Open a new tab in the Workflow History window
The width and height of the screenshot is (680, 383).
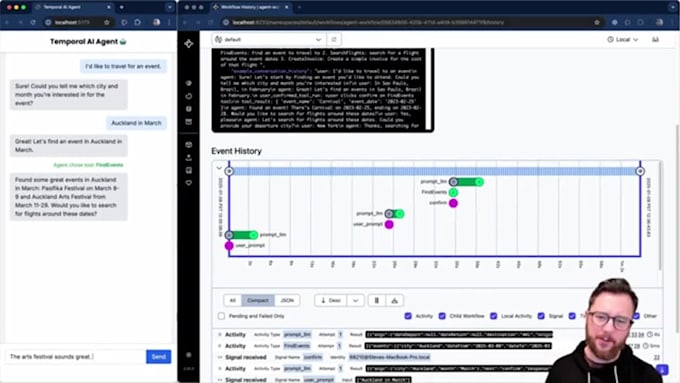coord(299,7)
